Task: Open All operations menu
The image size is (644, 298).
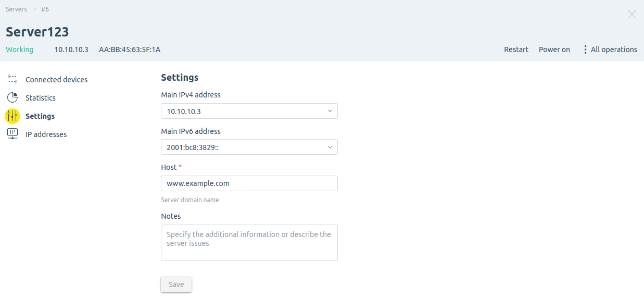Action: point(610,49)
